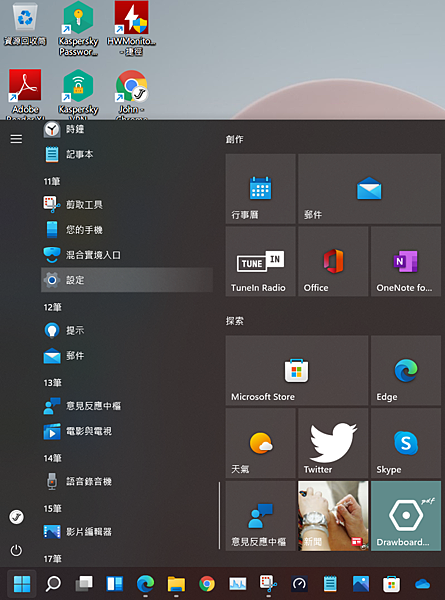Open the 行事曆 calendar tile
The width and height of the screenshot is (445, 600).
point(261,189)
